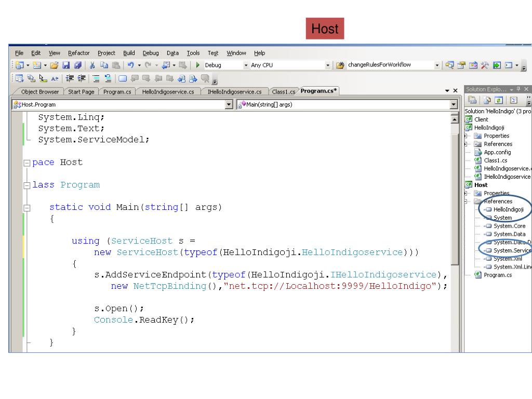Select System.Data reference under Host
The width and height of the screenshot is (532, 399).
coord(509,234)
